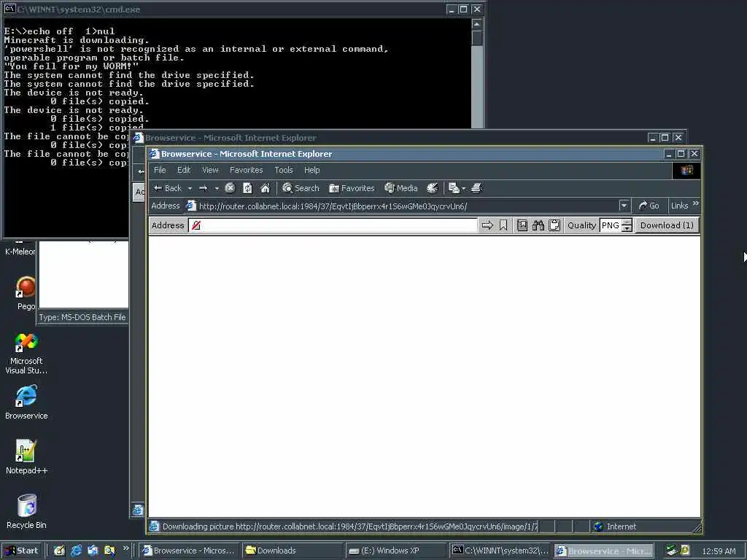Open Notepad++ desktop shortcut
This screenshot has height=560, width=747.
coord(26,456)
